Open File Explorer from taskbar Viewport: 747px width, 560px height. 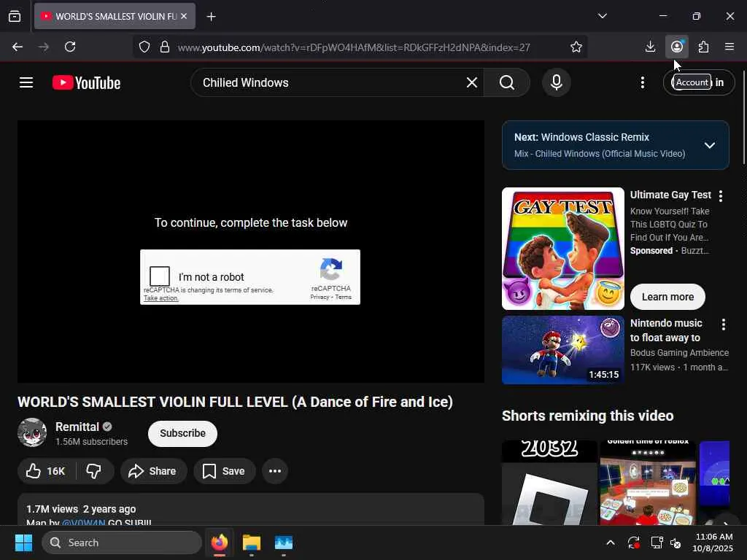point(252,542)
